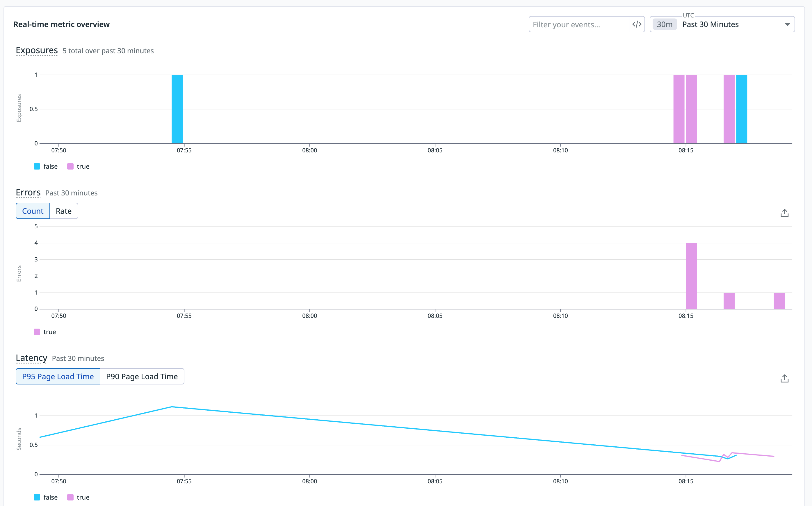
Task: Switch Errors view to Rate
Action: click(64, 211)
